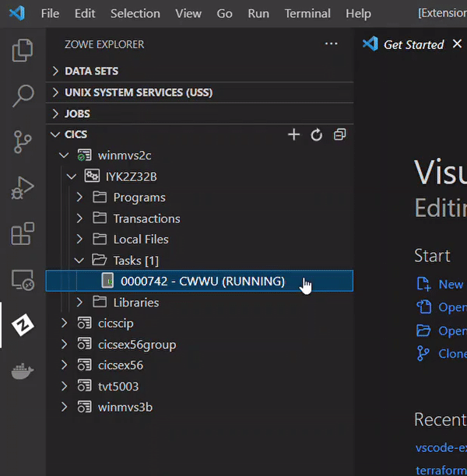Viewport: 467px width, 476px height.
Task: Expand the DATA SETS section
Action: coord(55,71)
